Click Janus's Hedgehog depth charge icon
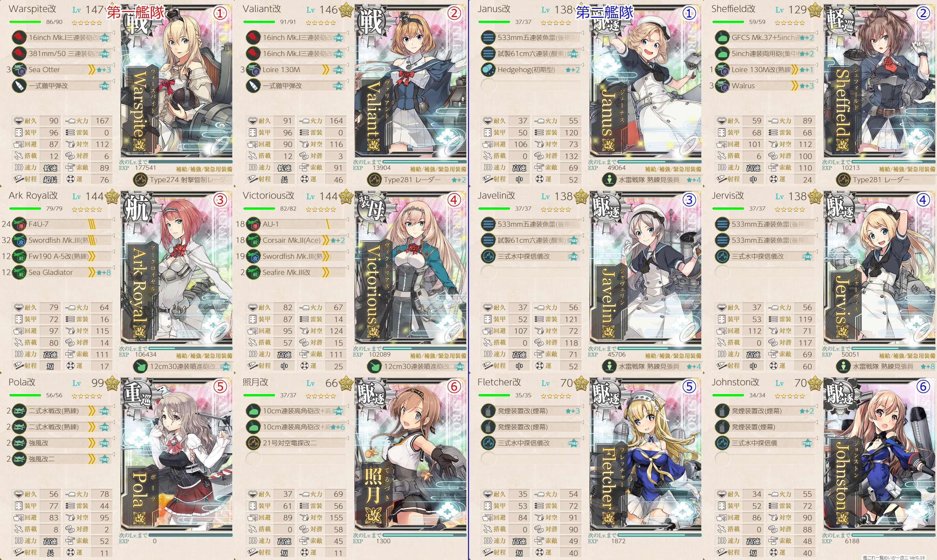The image size is (937, 560). tap(488, 70)
